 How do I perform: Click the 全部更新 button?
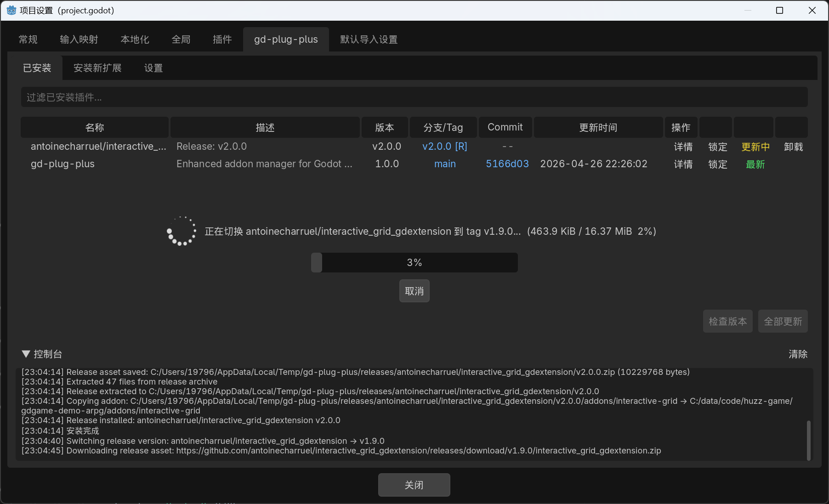[783, 321]
